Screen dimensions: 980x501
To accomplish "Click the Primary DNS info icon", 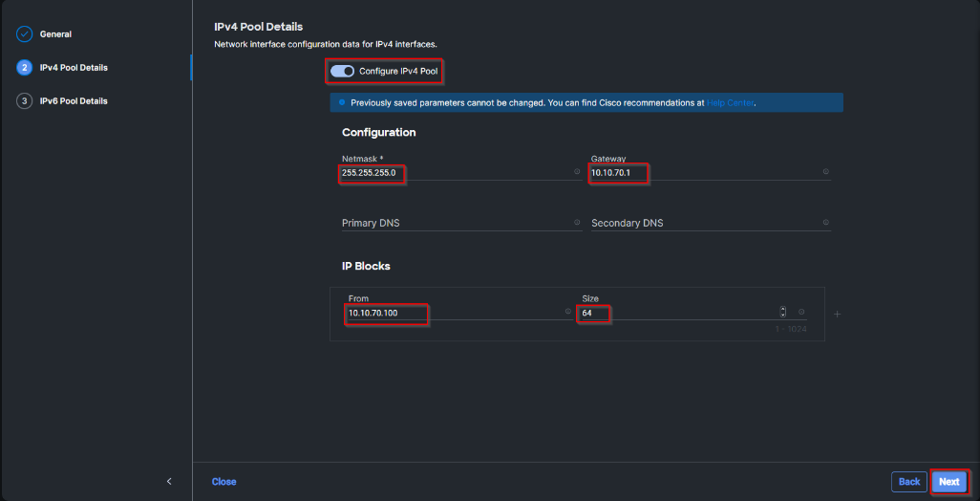I will tap(577, 223).
